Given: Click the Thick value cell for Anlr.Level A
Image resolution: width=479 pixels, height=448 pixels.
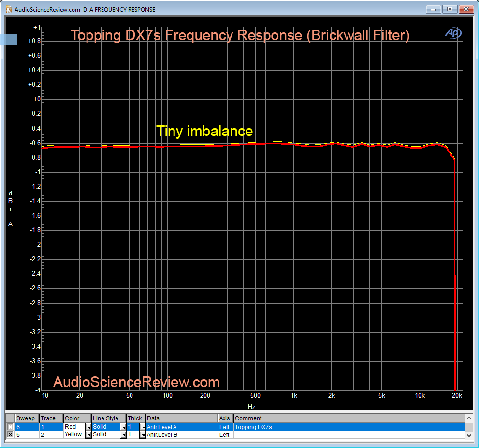Looking at the screenshot, I should (x=133, y=427).
